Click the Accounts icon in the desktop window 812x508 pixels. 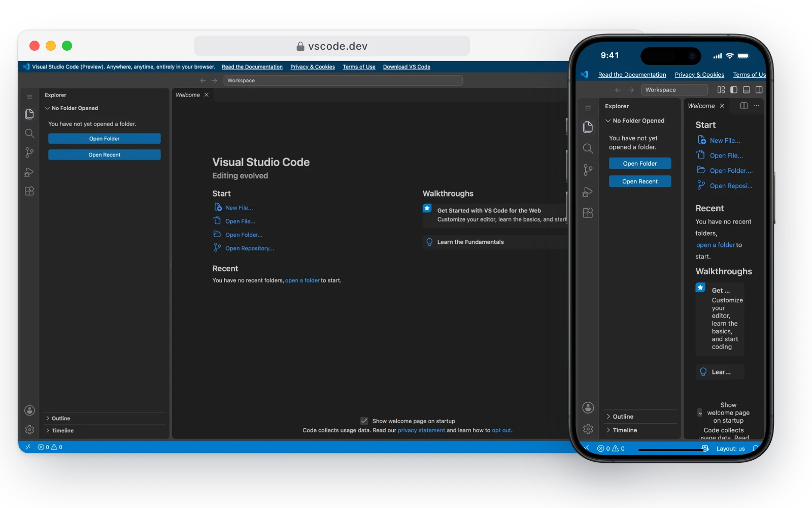[29, 410]
